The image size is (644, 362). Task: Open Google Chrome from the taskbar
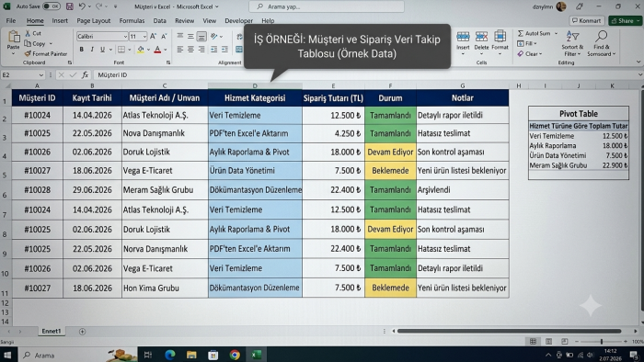235,355
